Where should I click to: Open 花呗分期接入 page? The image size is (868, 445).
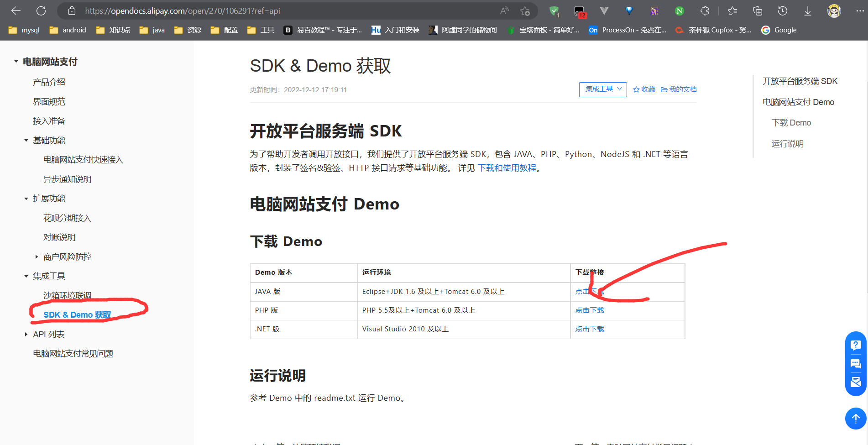pos(67,218)
